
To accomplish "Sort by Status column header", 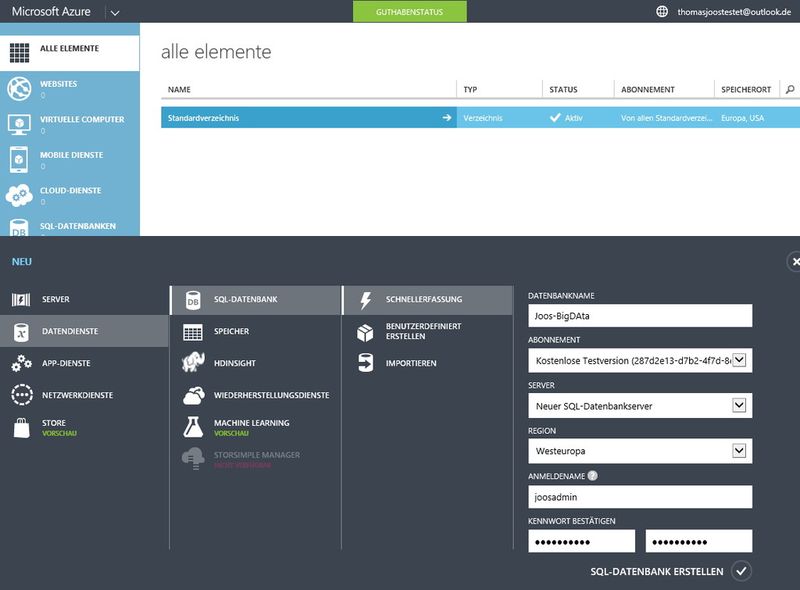I will [x=563, y=89].
